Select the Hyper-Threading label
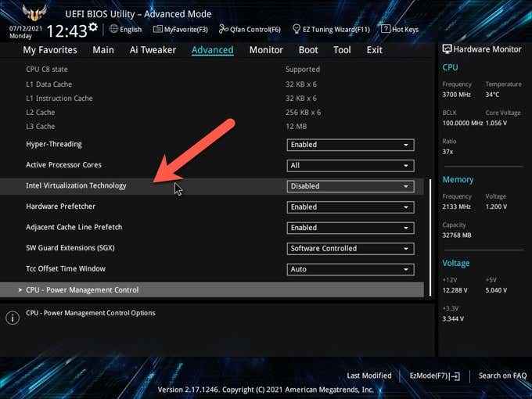This screenshot has width=532, height=399. [54, 144]
